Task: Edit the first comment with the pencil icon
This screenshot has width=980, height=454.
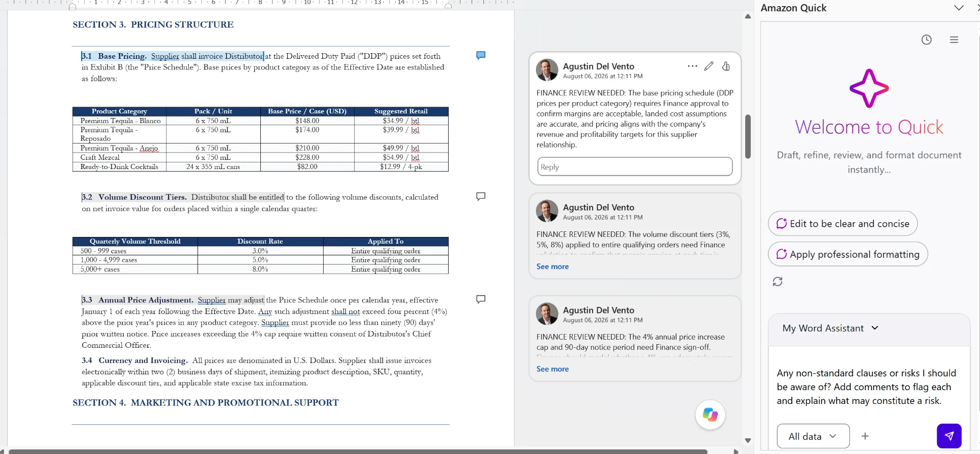Action: (709, 66)
